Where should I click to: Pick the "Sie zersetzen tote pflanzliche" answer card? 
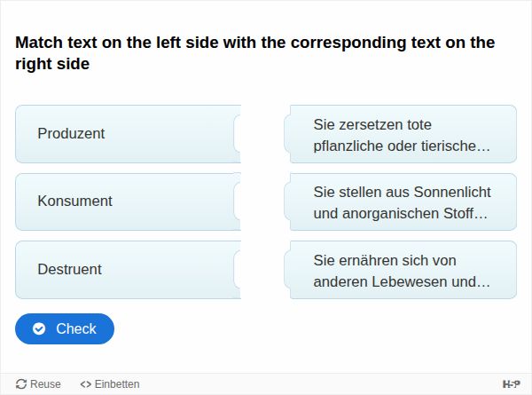(x=403, y=134)
